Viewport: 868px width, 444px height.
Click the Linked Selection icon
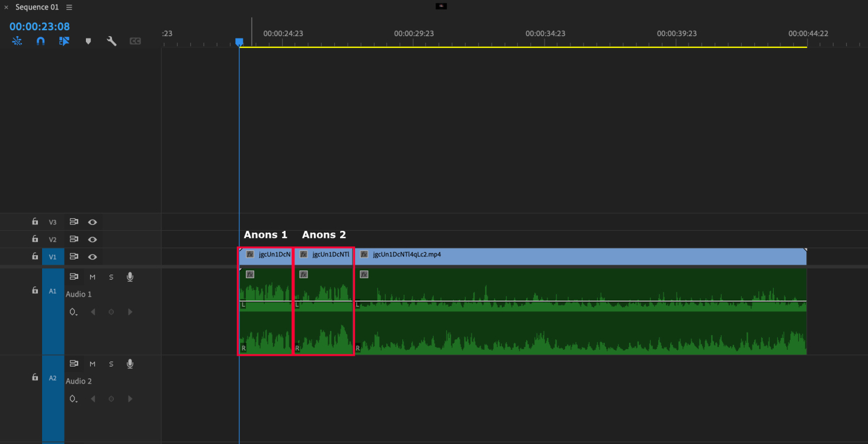click(x=64, y=41)
